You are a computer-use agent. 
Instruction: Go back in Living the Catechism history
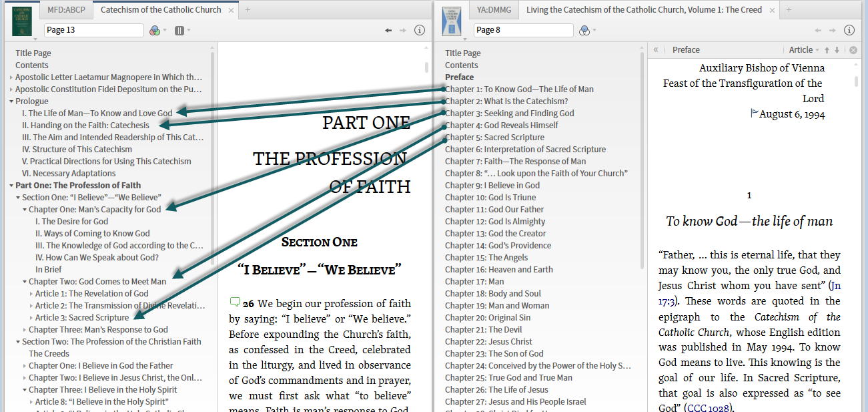(x=819, y=30)
